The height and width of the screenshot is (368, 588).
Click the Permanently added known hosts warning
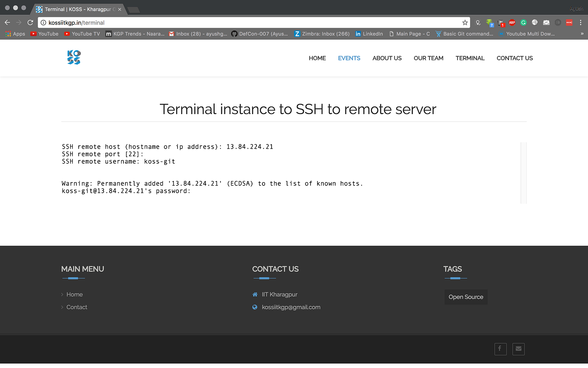click(212, 184)
